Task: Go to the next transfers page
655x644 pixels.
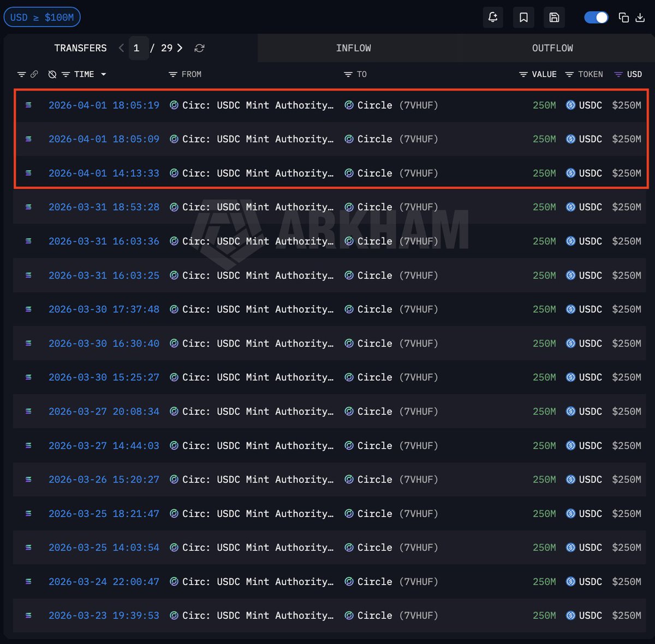Action: point(180,48)
